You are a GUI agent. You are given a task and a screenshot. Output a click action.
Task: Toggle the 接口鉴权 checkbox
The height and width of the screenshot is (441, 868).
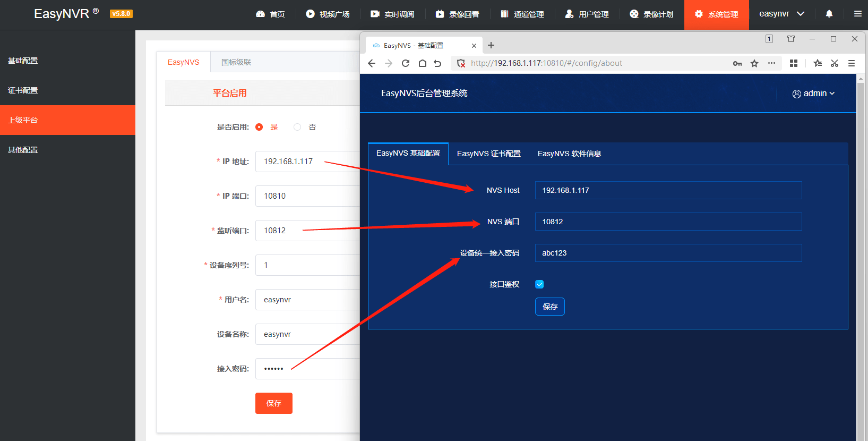(539, 284)
